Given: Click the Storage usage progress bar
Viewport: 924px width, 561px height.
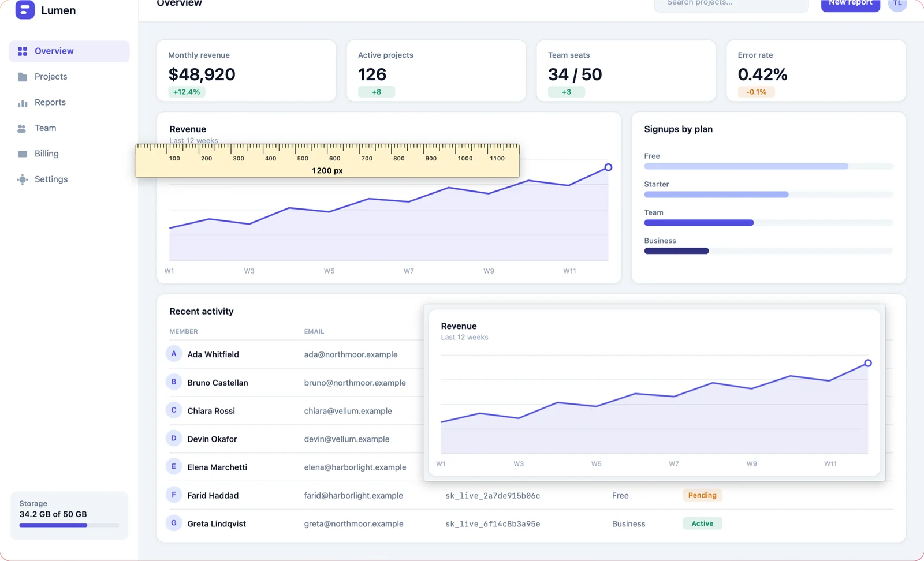Looking at the screenshot, I should click(69, 525).
